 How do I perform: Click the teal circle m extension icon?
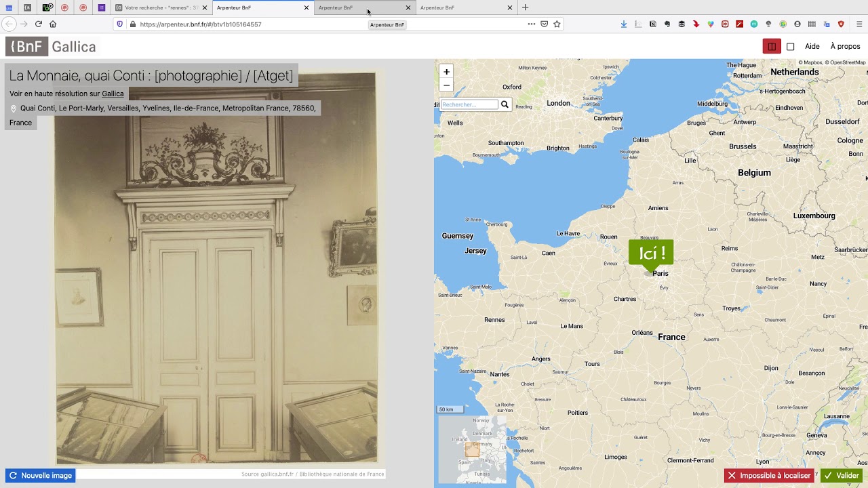[x=753, y=24]
